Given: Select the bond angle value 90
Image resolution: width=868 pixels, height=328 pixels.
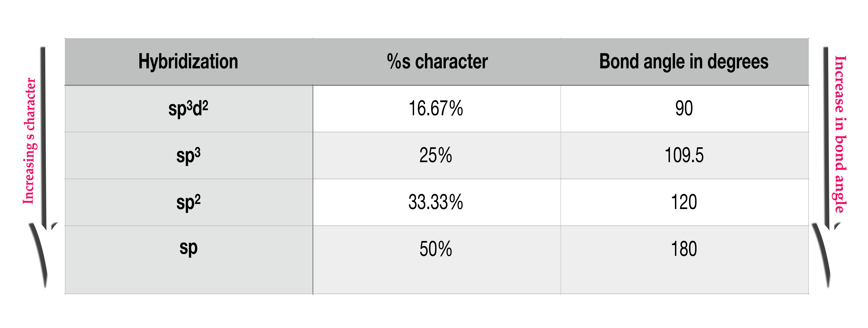Looking at the screenshot, I should [684, 109].
